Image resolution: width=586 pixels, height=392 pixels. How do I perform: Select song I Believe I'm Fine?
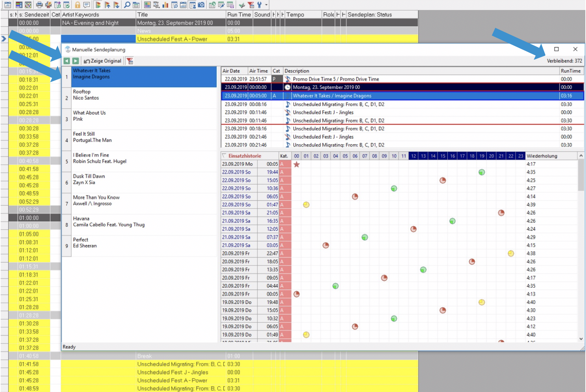(x=139, y=161)
